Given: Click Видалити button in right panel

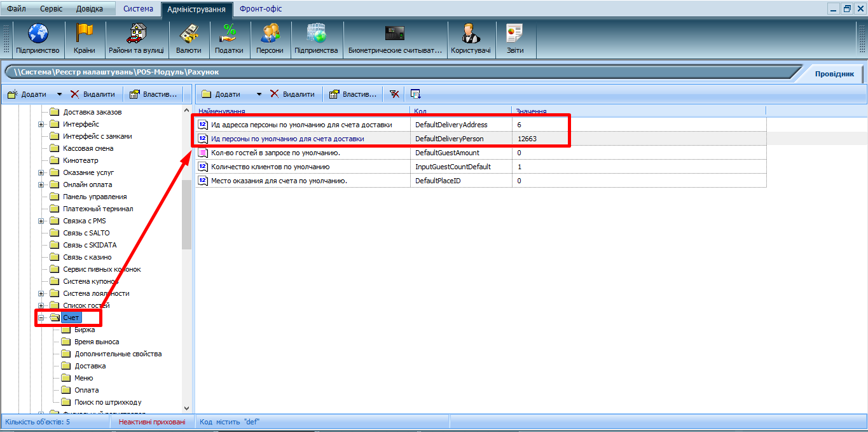Looking at the screenshot, I should [x=292, y=94].
